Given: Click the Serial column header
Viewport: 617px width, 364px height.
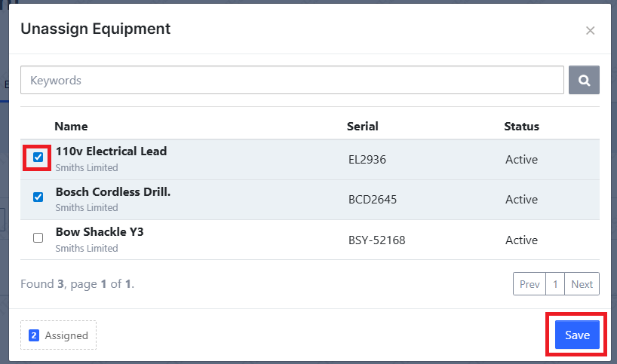Looking at the screenshot, I should click(x=362, y=126).
